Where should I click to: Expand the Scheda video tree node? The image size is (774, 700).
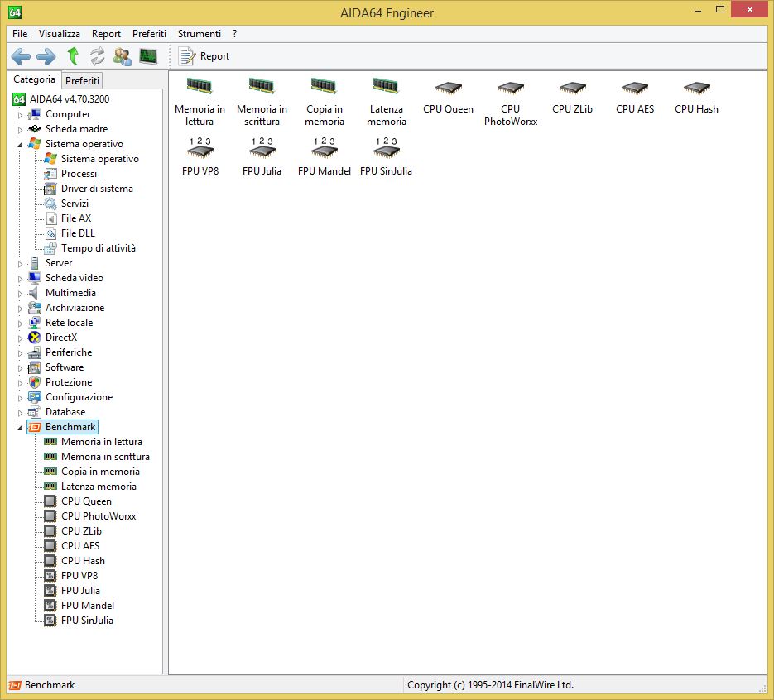(x=20, y=279)
